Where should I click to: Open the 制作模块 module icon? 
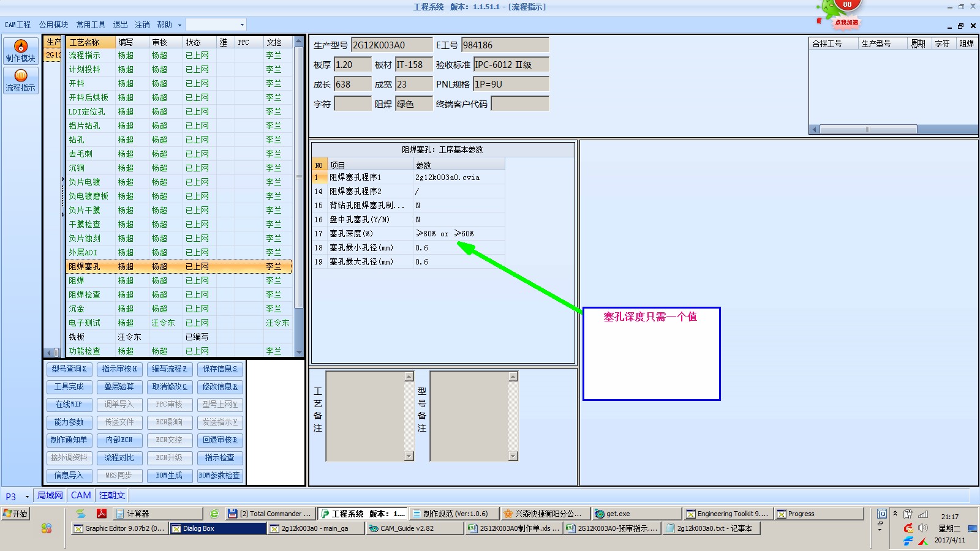coord(20,51)
